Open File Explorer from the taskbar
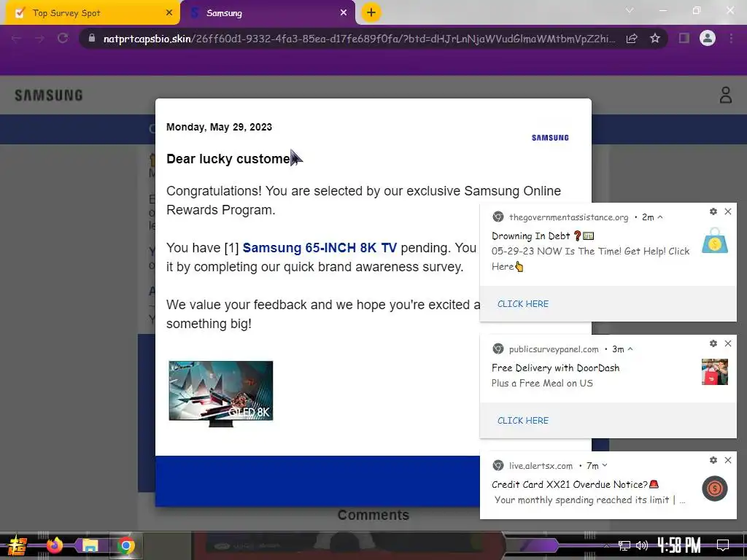The width and height of the screenshot is (747, 560). point(90,545)
